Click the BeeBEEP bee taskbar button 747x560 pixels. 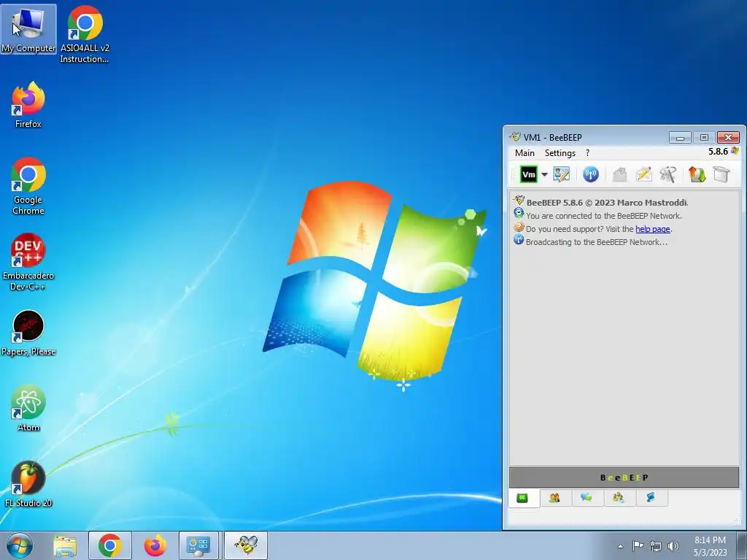246,545
